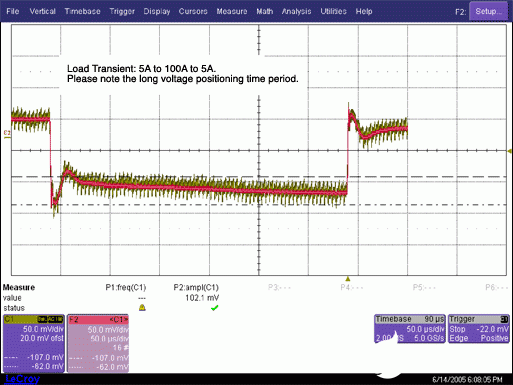This screenshot has width=513, height=385.
Task: Click the LeCroy logo link
Action: [23, 379]
